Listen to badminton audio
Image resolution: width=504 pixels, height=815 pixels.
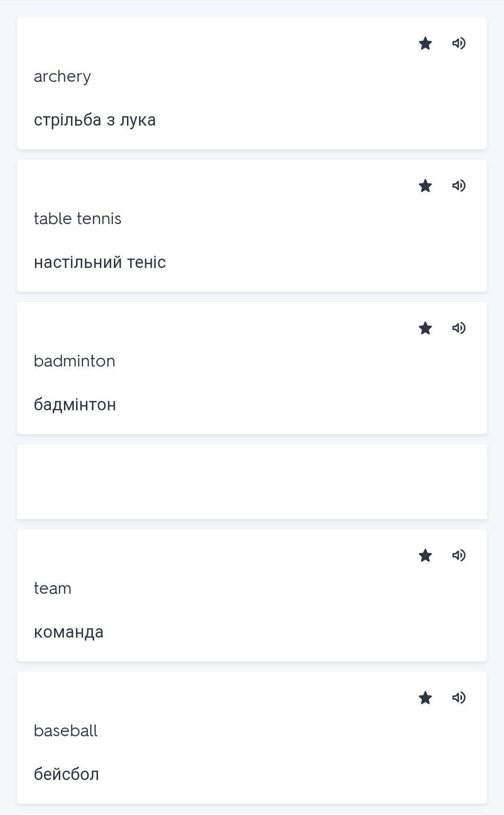coord(459,328)
